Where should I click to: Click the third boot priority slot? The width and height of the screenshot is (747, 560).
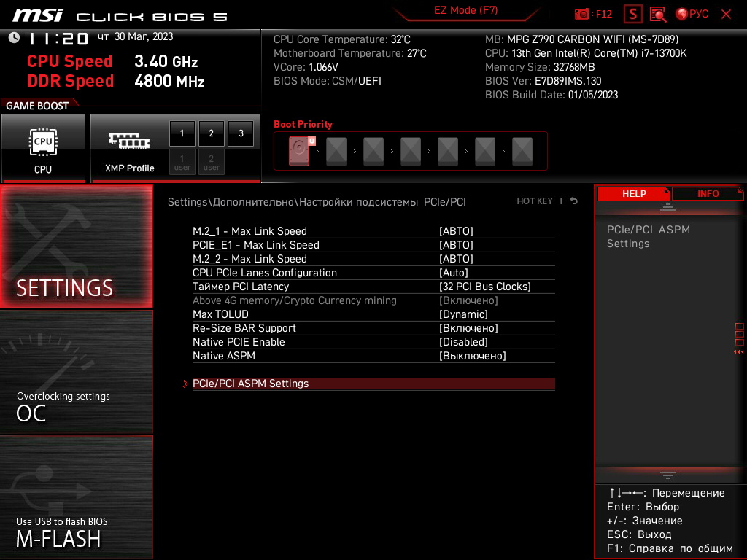tap(373, 152)
